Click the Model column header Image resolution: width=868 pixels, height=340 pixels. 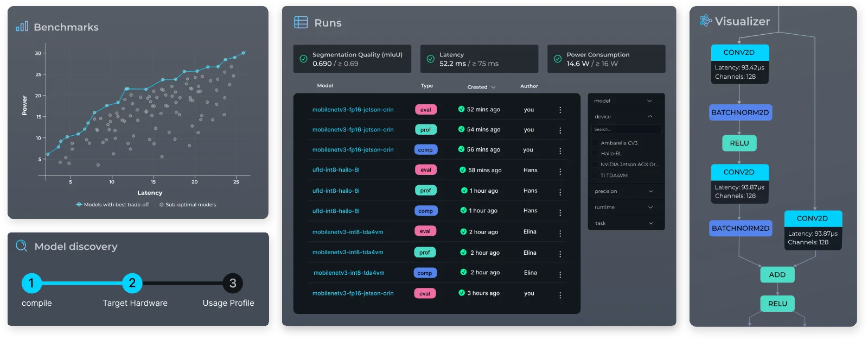click(325, 86)
